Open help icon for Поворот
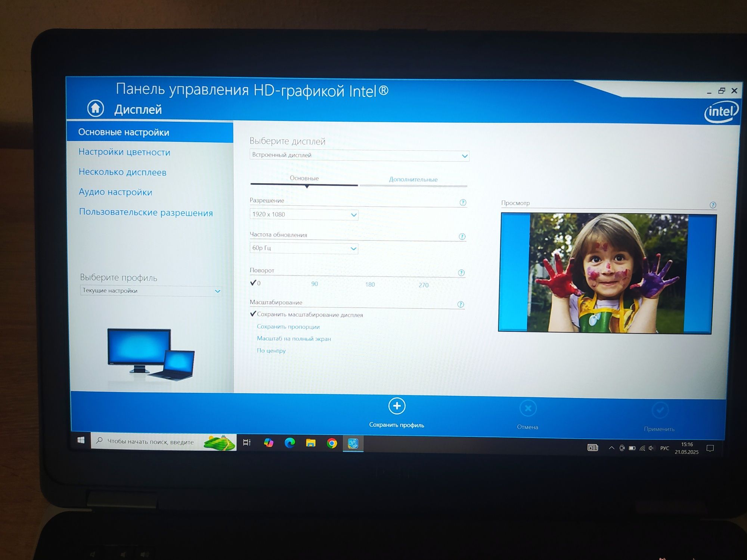The image size is (747, 560). (x=461, y=273)
